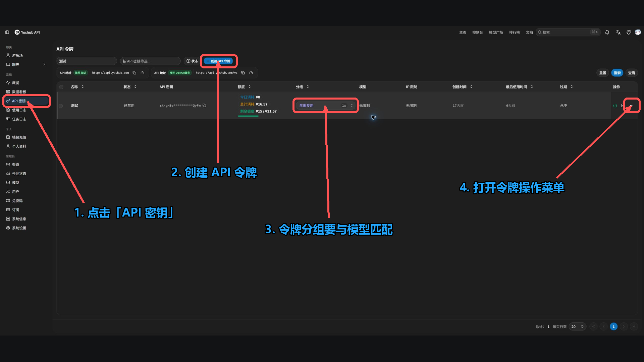Go to the next page
Screen dimensions: 644x362
click(624, 326)
